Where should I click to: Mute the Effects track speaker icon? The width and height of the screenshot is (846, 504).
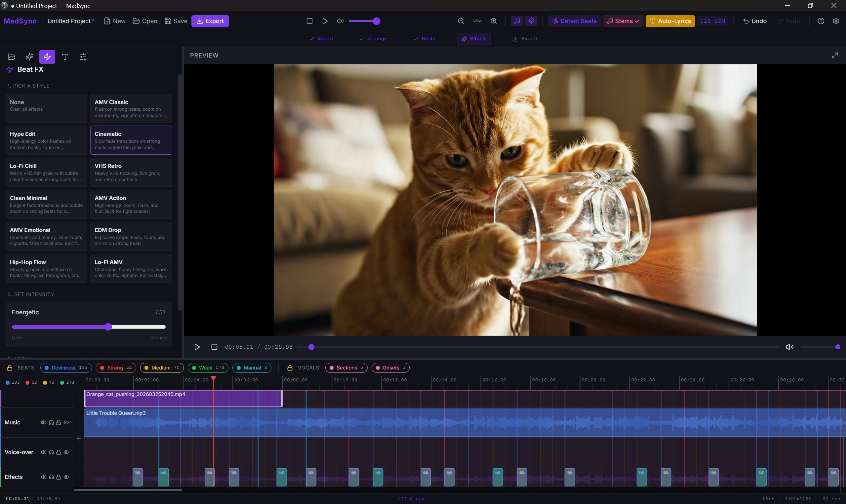tap(43, 477)
